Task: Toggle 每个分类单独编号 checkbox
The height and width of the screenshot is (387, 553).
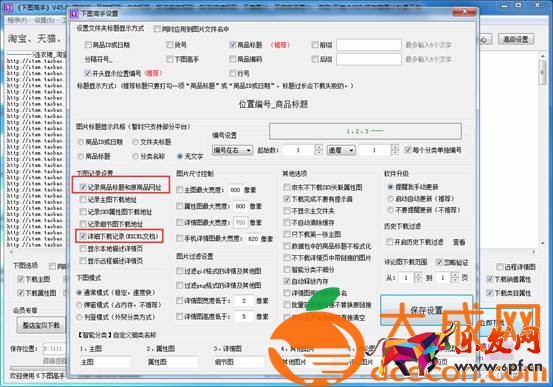Action: tap(408, 150)
